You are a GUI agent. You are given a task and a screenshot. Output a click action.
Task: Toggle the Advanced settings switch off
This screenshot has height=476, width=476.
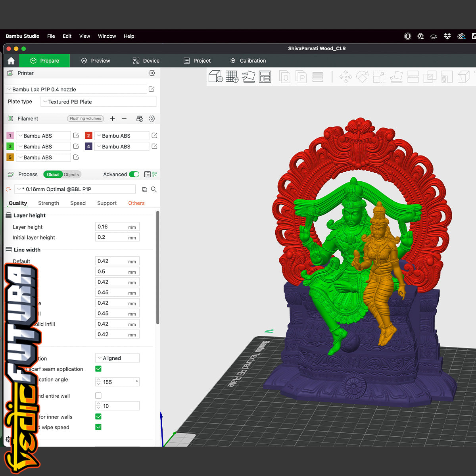(x=134, y=175)
